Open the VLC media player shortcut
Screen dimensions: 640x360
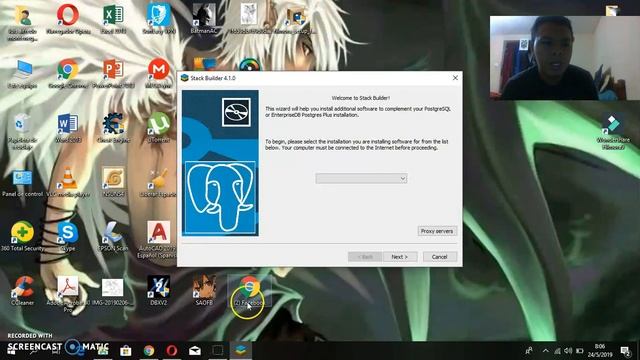[68, 183]
